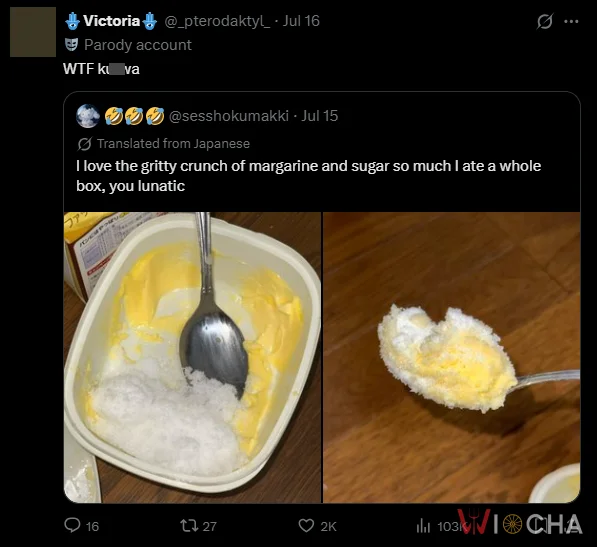The image size is (597, 547).
Task: Click the Jul 15 quoted tweet date
Action: (x=319, y=116)
